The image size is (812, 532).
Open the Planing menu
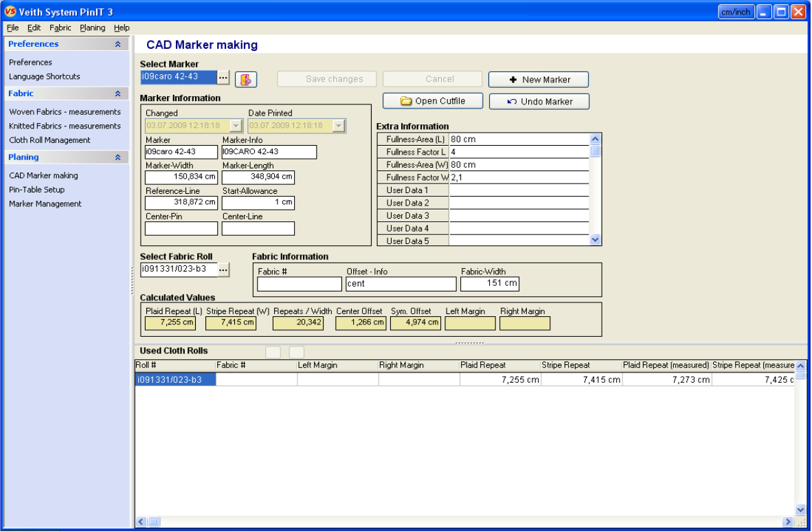click(92, 27)
